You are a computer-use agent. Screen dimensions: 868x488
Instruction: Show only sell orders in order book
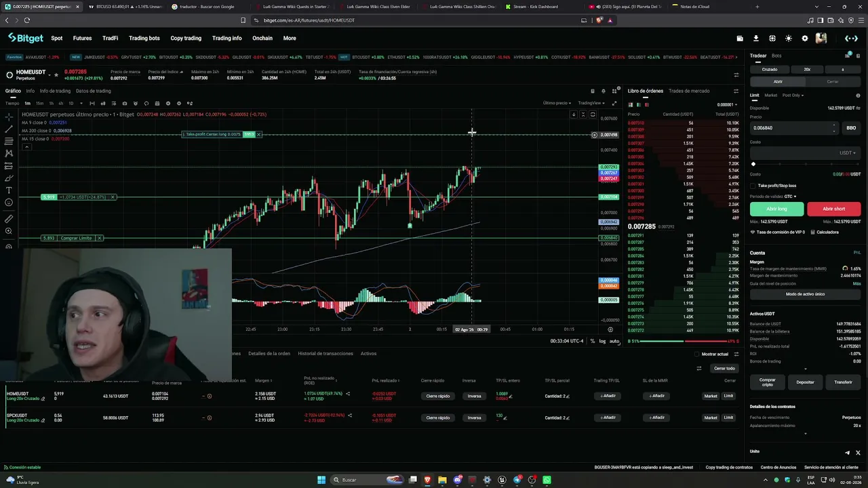click(x=646, y=104)
